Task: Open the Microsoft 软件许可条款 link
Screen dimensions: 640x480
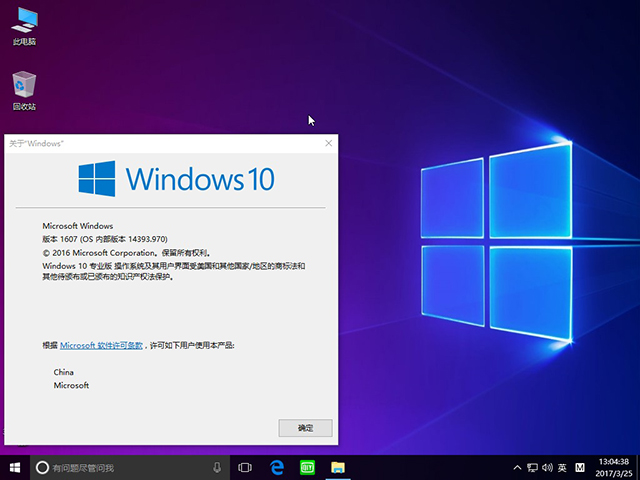Action: (x=101, y=345)
